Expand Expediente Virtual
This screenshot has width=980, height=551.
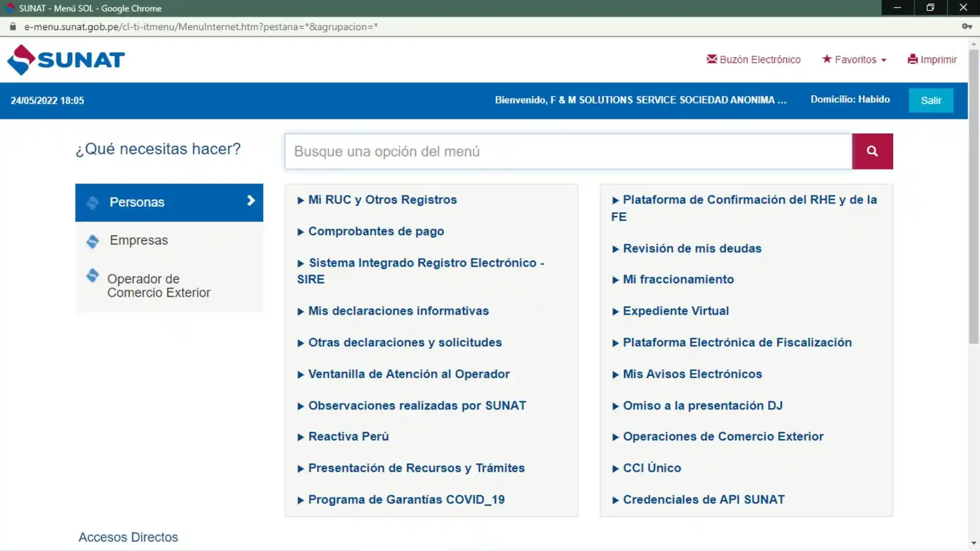670,311
